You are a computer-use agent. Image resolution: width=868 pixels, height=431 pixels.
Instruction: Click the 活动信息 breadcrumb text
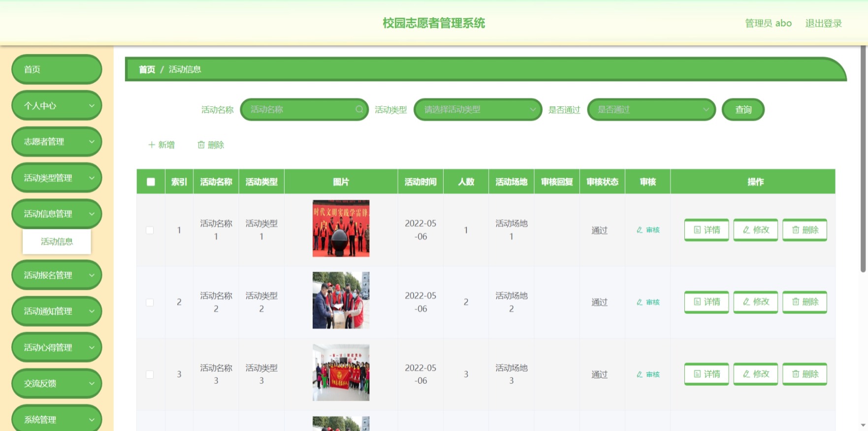tap(185, 69)
